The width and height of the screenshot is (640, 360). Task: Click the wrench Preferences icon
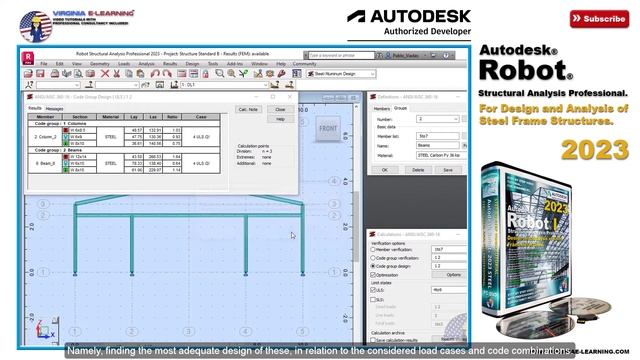click(x=281, y=74)
